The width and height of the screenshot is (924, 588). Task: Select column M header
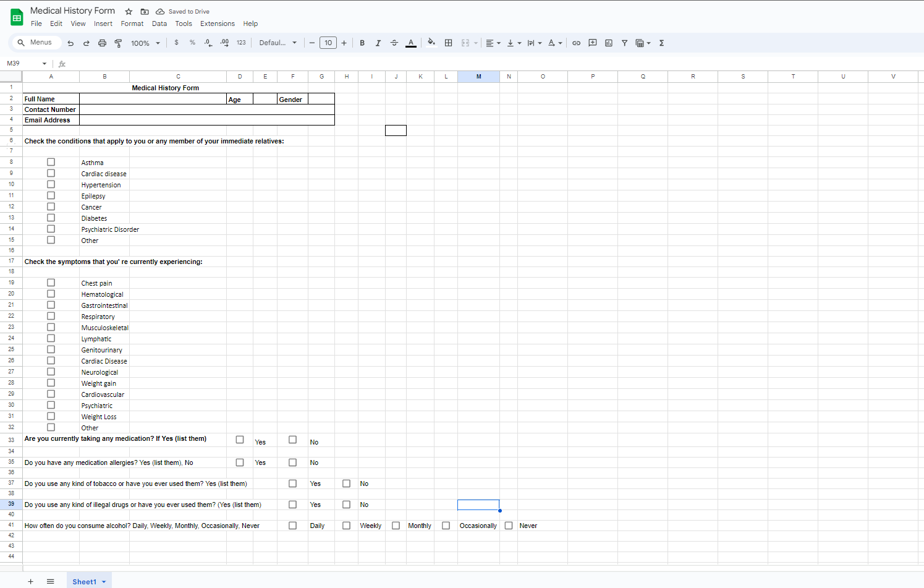point(478,77)
